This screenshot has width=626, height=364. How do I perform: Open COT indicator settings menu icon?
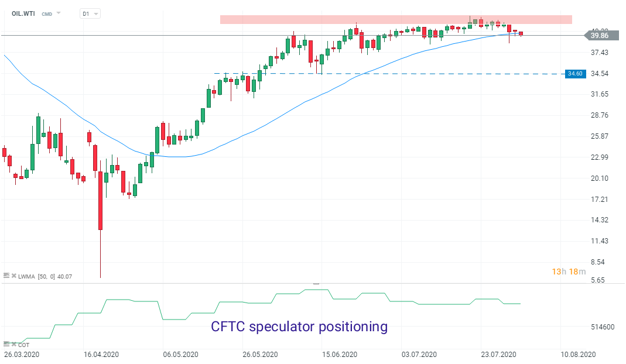pos(7,344)
